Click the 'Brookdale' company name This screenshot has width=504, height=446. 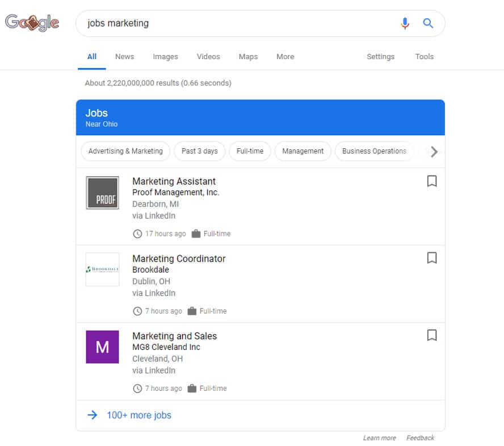150,270
